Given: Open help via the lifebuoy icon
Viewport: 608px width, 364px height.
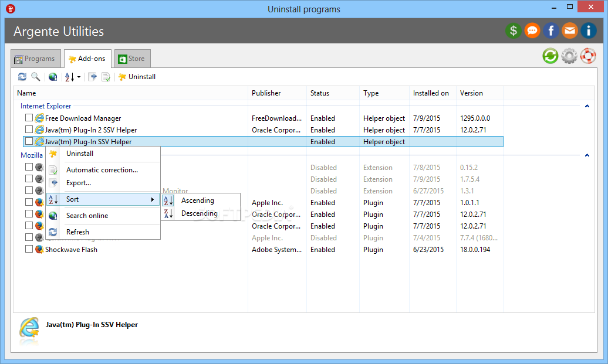Looking at the screenshot, I should click(588, 56).
